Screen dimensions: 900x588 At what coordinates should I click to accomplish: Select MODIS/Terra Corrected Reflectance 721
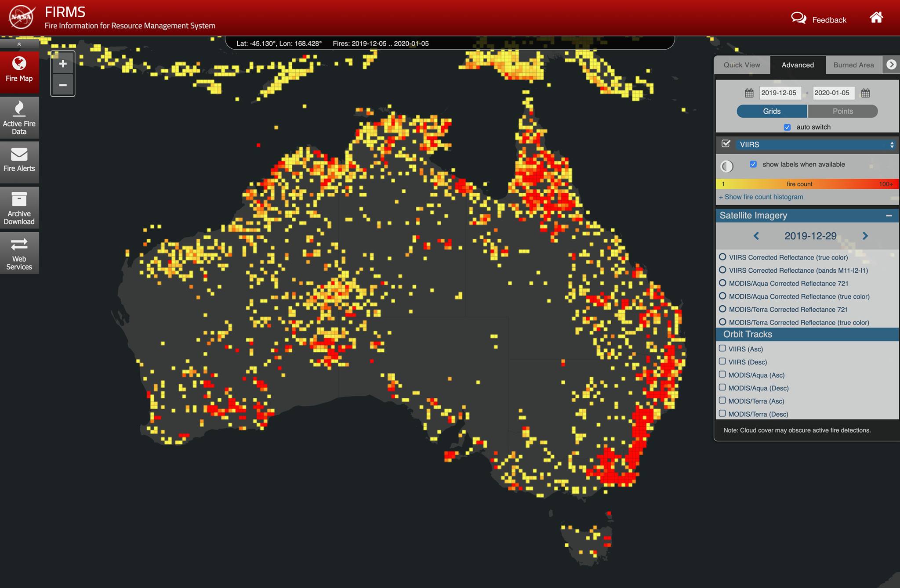tap(722, 309)
